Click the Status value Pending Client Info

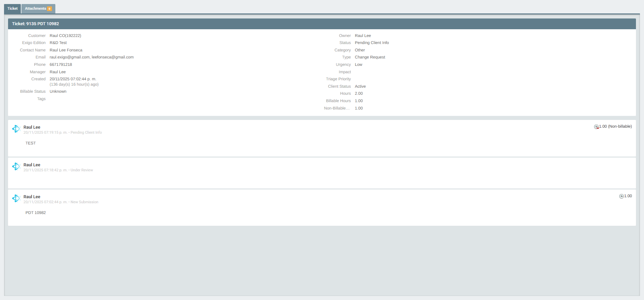(372, 43)
